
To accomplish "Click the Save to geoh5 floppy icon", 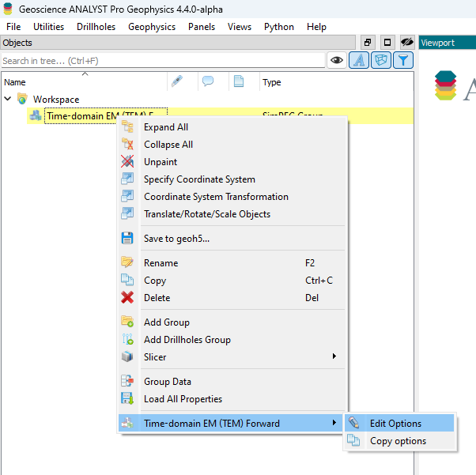I will point(127,238).
